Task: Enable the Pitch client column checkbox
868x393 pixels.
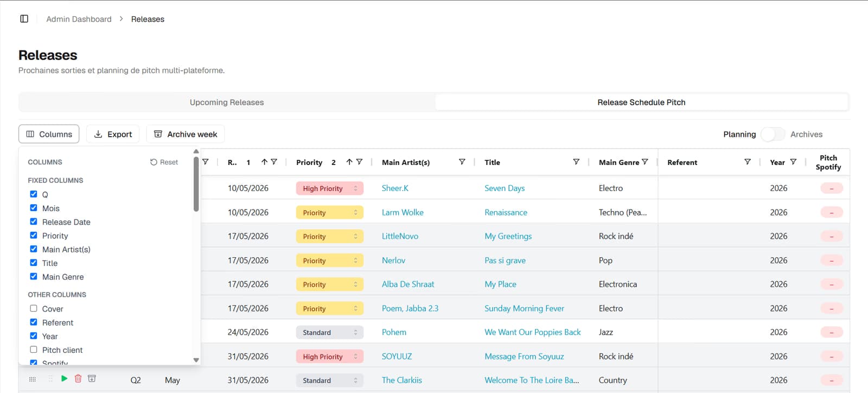Action: point(34,350)
